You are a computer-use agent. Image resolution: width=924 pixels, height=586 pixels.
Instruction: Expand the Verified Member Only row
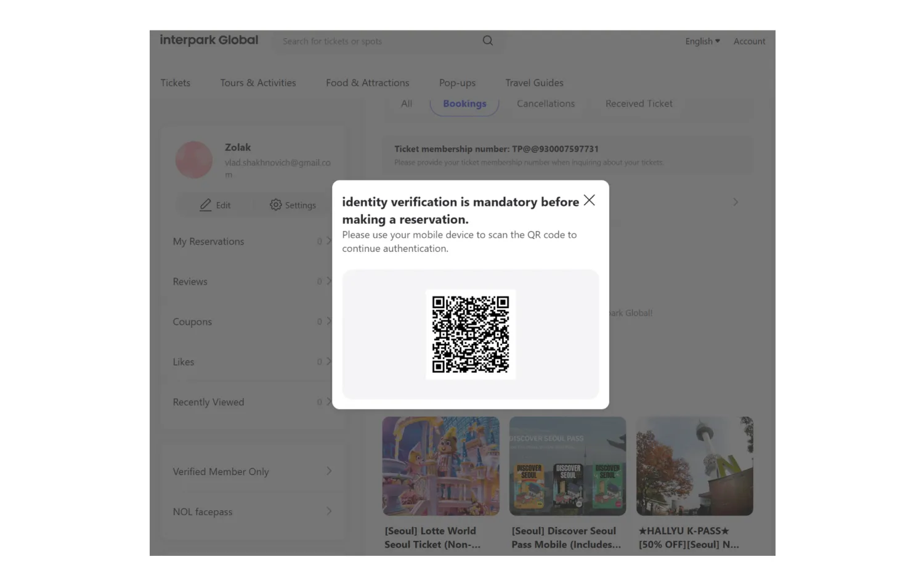(x=328, y=471)
